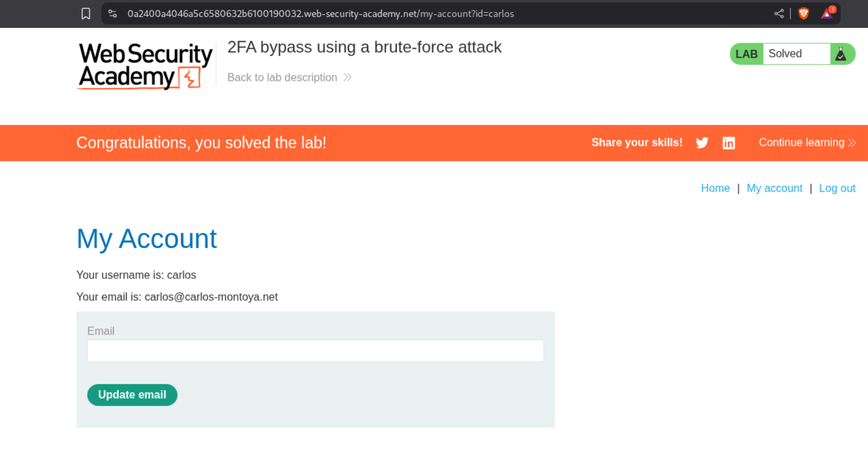Select 'Log out' in the navigation
The width and height of the screenshot is (868, 449).
tap(837, 188)
